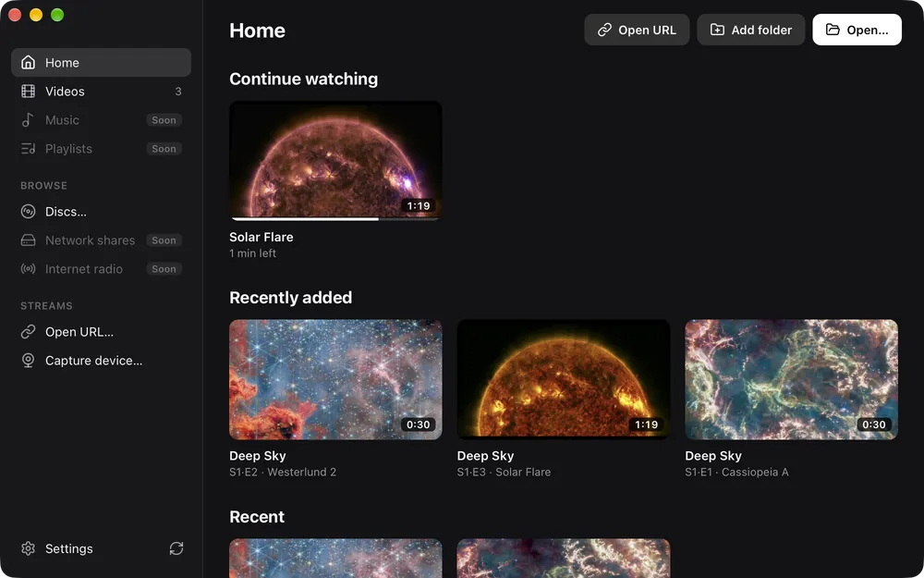Click the Solar Flare progress bar
Image resolution: width=924 pixels, height=578 pixels.
tap(335, 219)
